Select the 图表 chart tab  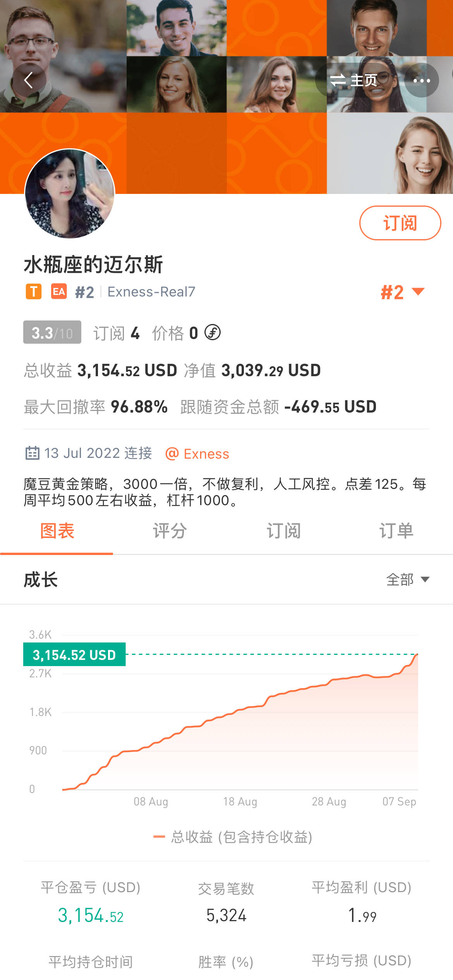click(57, 531)
